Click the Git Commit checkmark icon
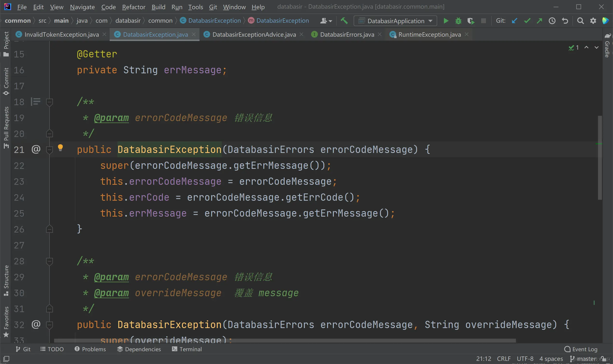Screen dimensions: 613x364 (527, 21)
